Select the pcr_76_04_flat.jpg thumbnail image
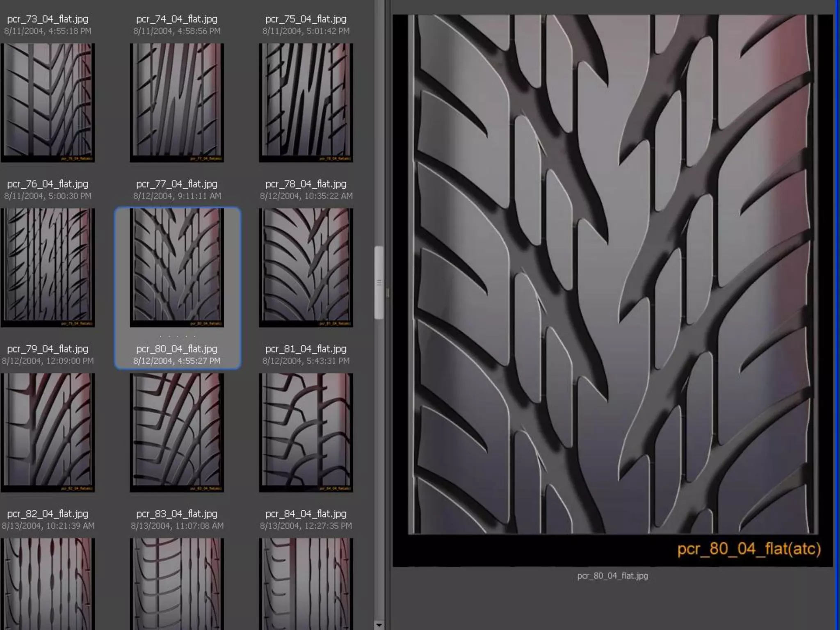Viewport: 840px width, 630px height. click(x=48, y=103)
